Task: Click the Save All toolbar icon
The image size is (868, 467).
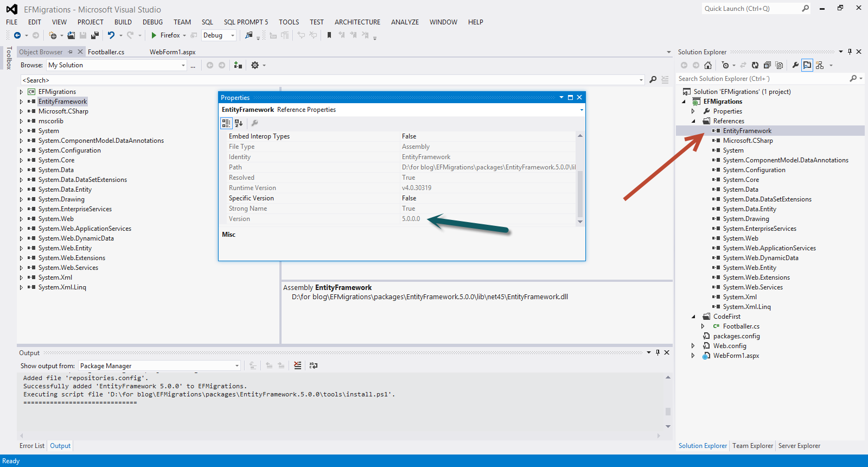Action: (x=95, y=35)
